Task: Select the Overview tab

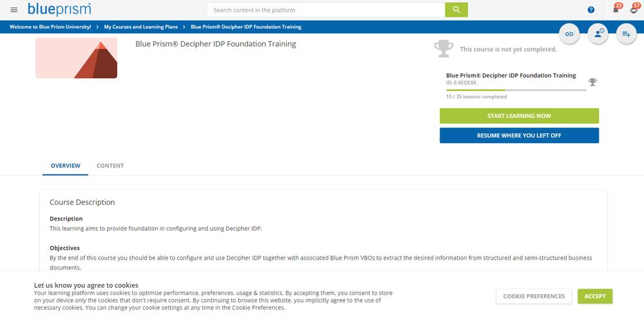Action: [x=65, y=166]
